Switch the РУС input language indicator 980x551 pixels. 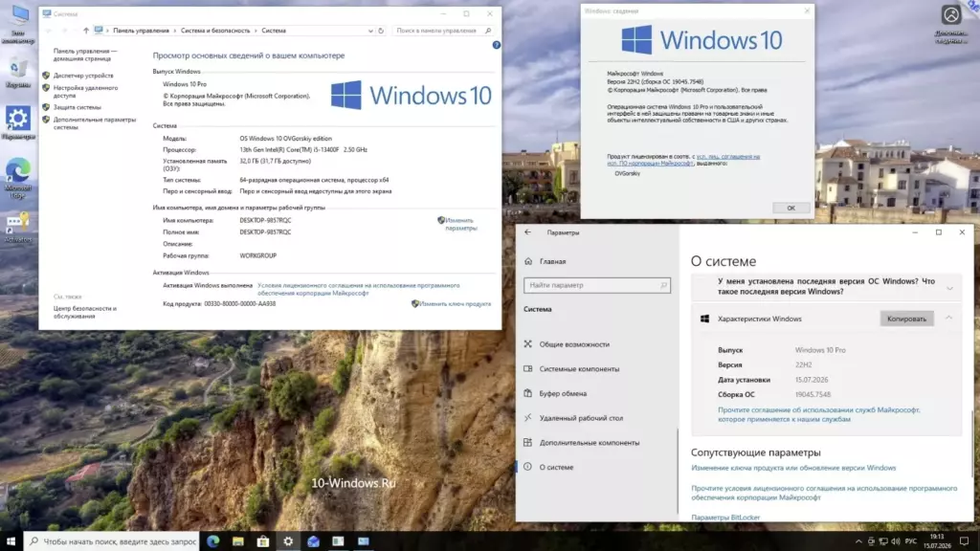click(911, 541)
